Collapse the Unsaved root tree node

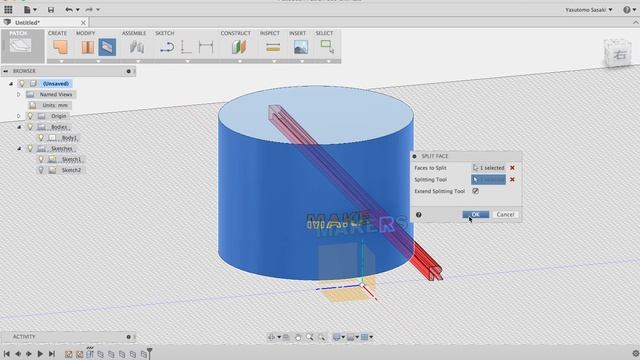tap(11, 84)
